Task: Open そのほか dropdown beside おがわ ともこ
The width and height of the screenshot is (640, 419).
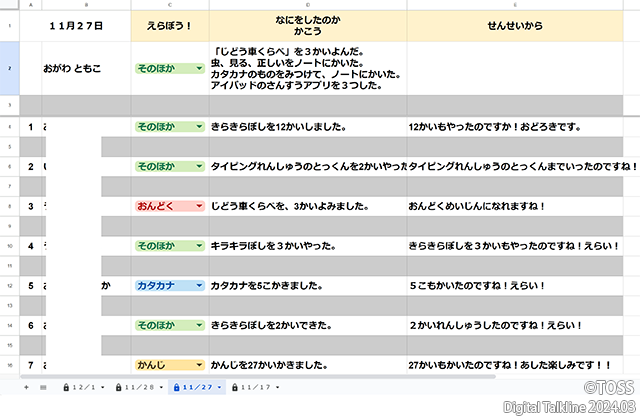Action: pyautogui.click(x=201, y=69)
